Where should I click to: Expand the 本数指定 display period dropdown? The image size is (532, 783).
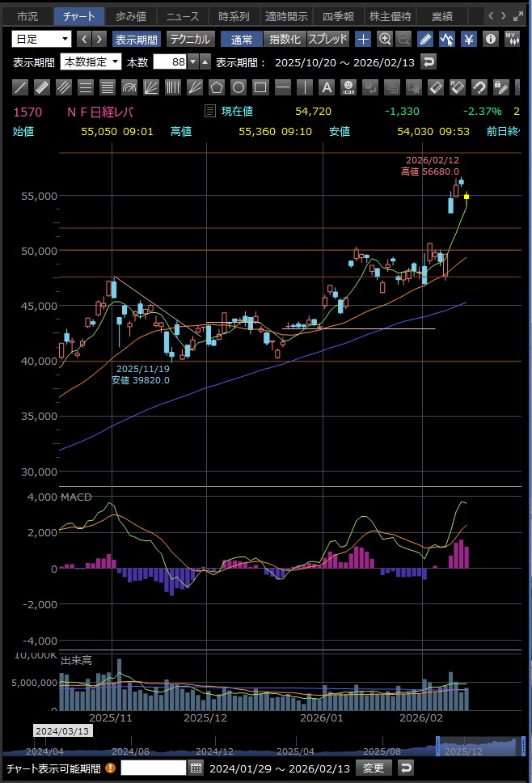pos(91,62)
